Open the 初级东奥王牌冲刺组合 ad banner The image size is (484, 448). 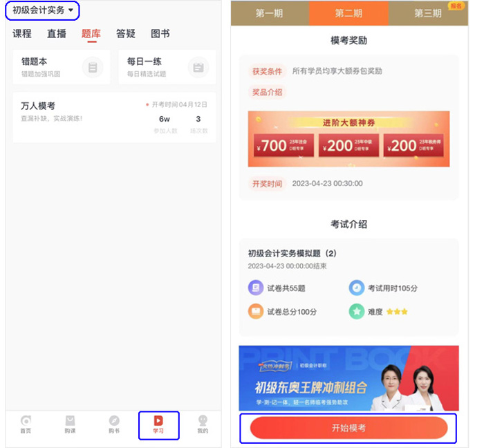pos(348,378)
